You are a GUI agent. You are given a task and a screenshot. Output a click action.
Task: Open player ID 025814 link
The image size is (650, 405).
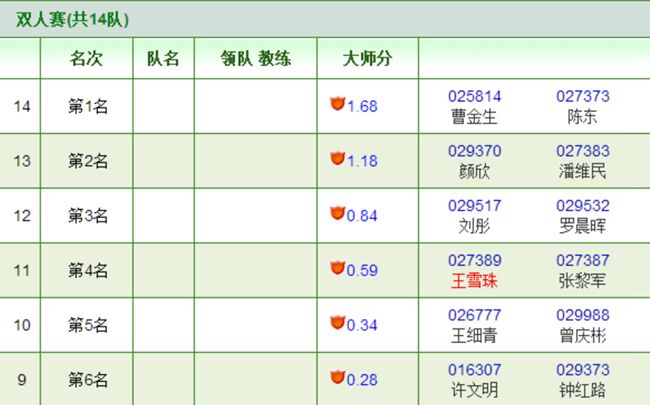click(x=475, y=96)
